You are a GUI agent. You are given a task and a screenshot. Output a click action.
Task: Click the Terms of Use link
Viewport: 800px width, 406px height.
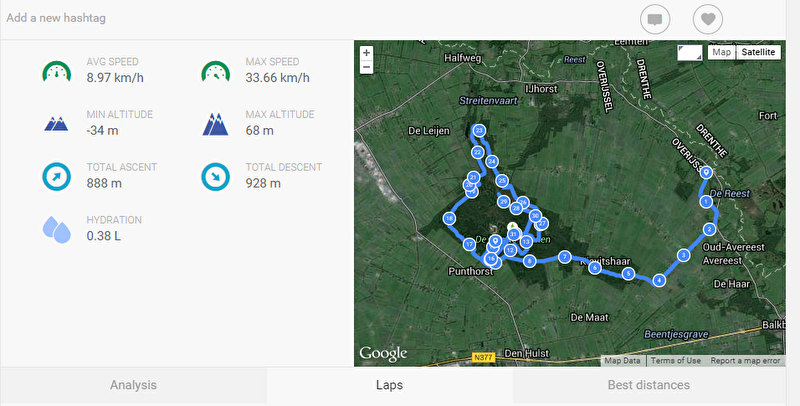[675, 361]
